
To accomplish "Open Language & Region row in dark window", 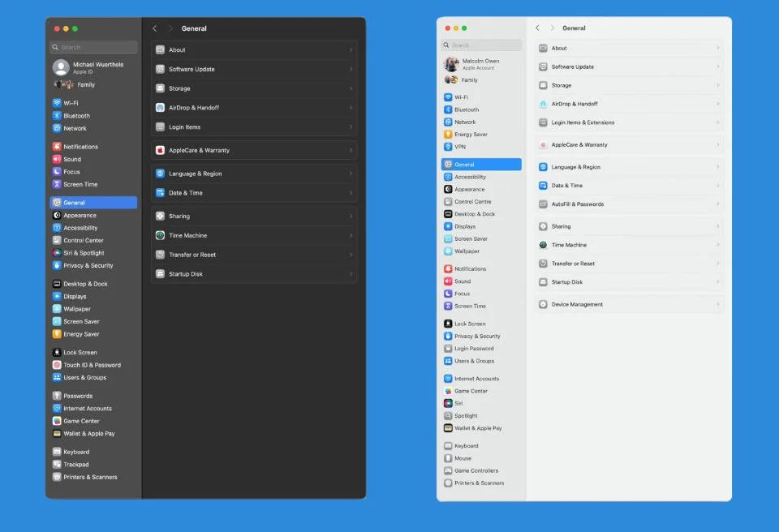I will pos(254,174).
